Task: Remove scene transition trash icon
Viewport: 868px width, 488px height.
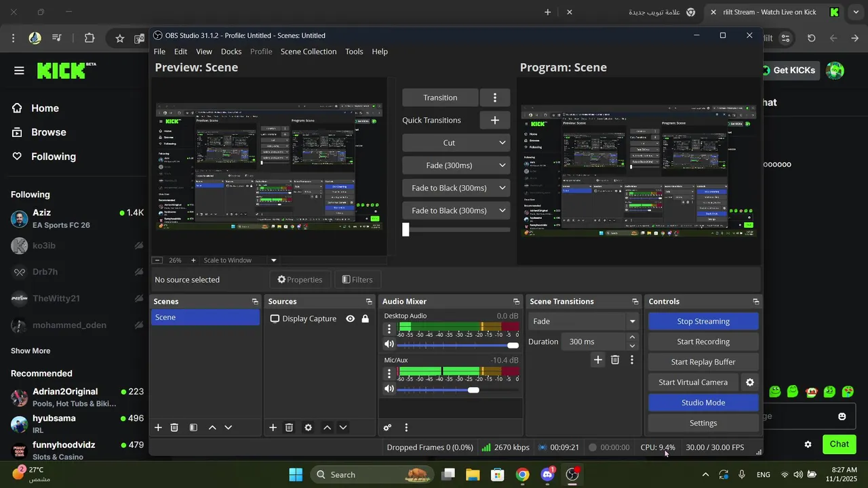Action: coord(615,360)
